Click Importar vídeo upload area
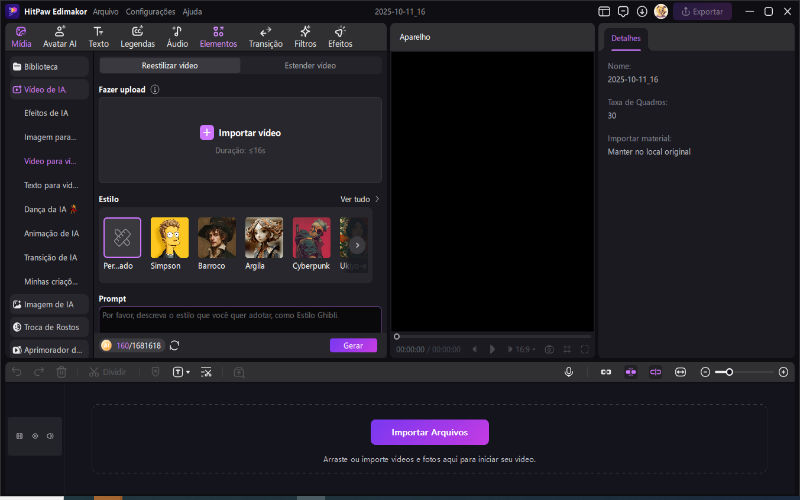 pos(240,140)
